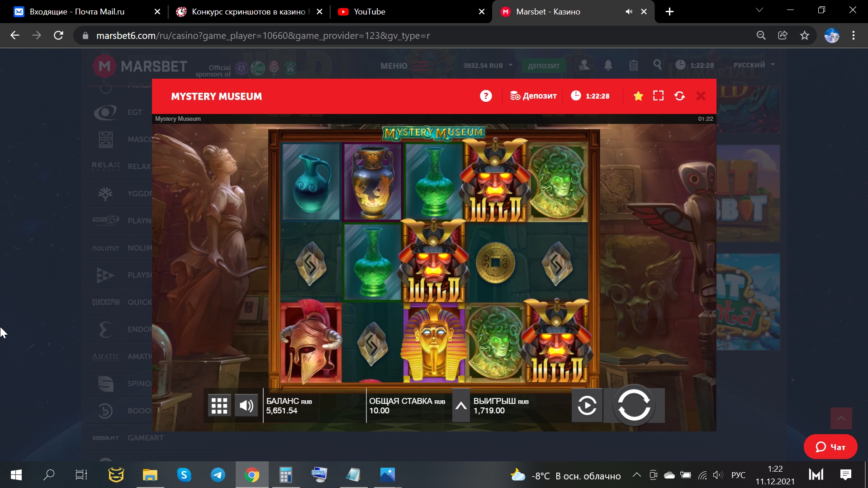The width and height of the screenshot is (868, 488).
Task: Open the browser tab search dropdown
Action: point(759,10)
